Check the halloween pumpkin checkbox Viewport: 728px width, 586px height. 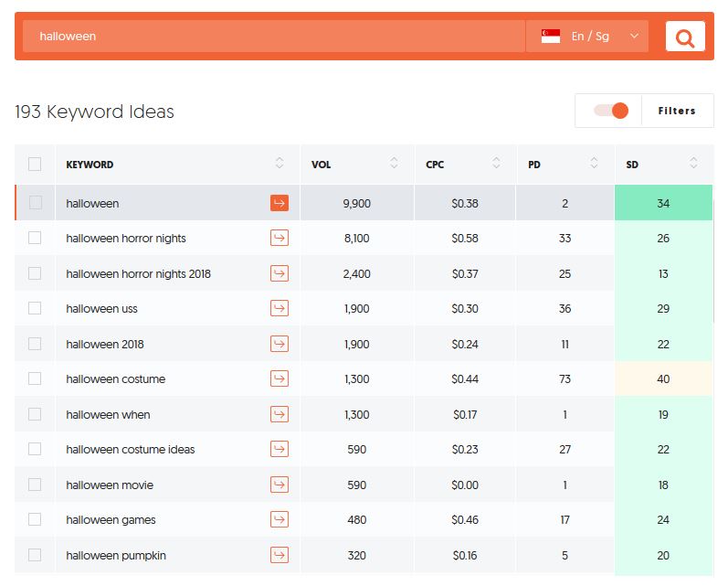35,555
